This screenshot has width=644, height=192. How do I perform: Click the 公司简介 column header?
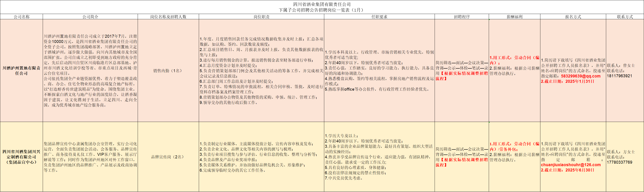[90, 17]
